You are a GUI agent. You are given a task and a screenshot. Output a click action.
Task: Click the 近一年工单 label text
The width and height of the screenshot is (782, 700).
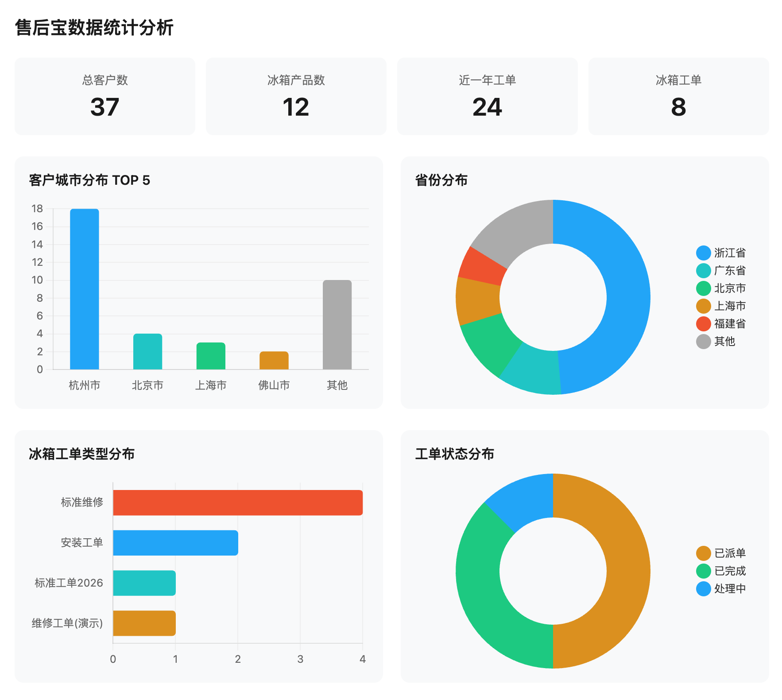point(488,80)
